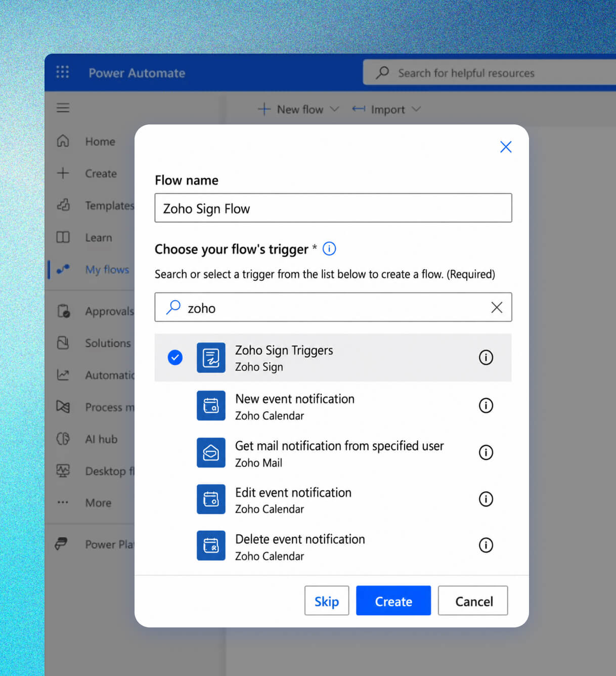
Task: Click the New event notification calendar icon
Action: [211, 405]
